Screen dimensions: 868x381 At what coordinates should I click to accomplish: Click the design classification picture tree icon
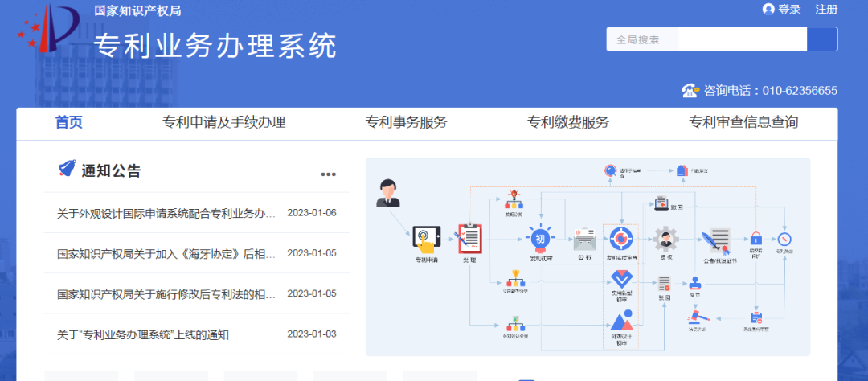[x=515, y=323]
